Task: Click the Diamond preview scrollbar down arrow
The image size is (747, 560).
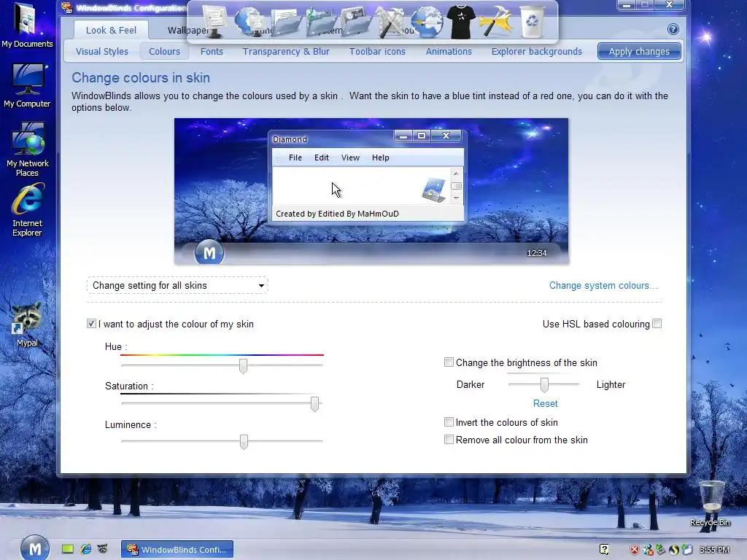Action: (x=456, y=198)
